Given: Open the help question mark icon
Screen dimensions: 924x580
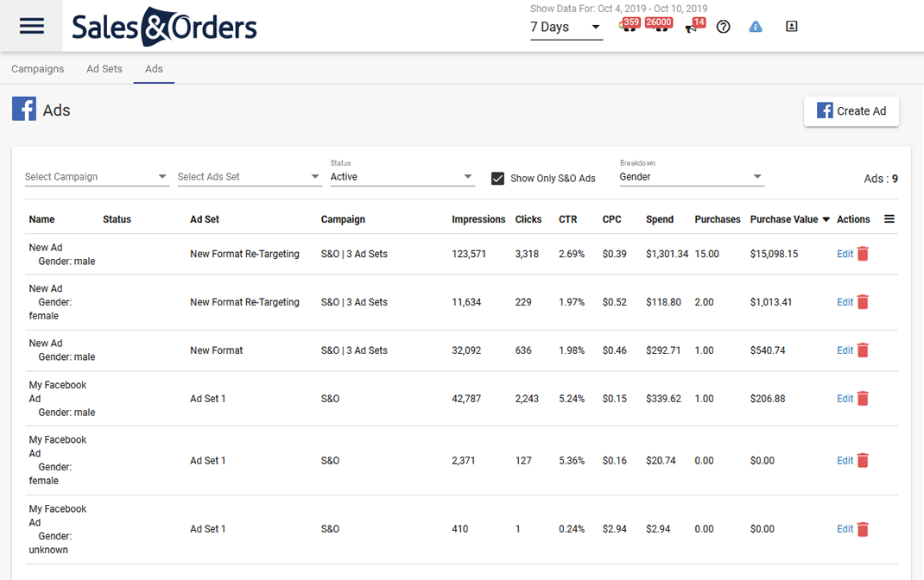Looking at the screenshot, I should click(723, 27).
